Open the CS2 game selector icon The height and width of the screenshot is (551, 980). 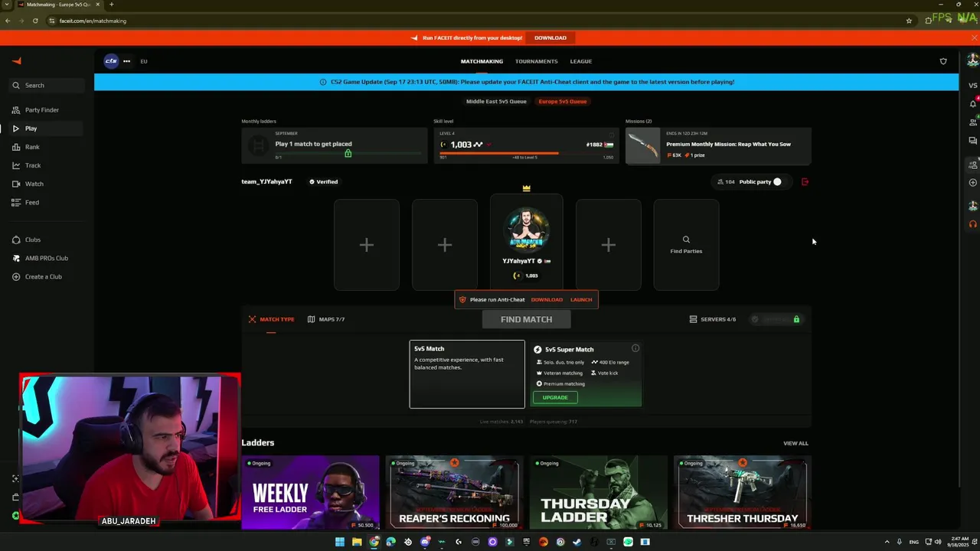(x=111, y=61)
